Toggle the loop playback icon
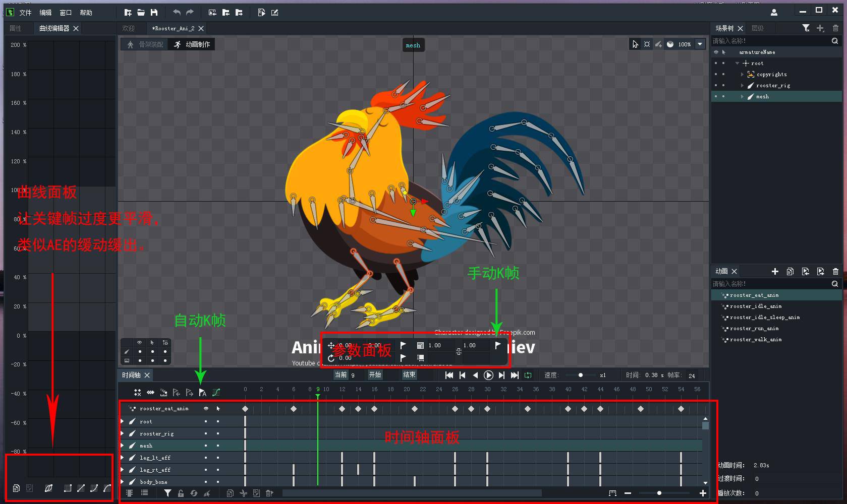The height and width of the screenshot is (504, 847). 528,375
